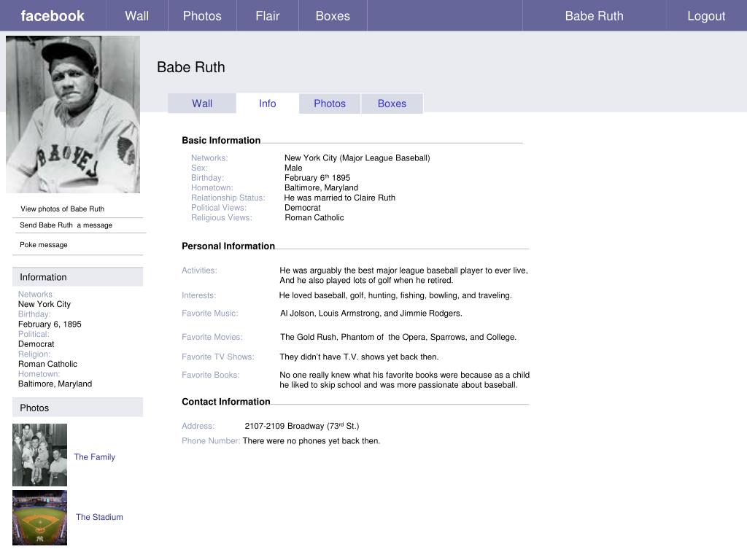Click the Contact Information heading

coord(226,402)
